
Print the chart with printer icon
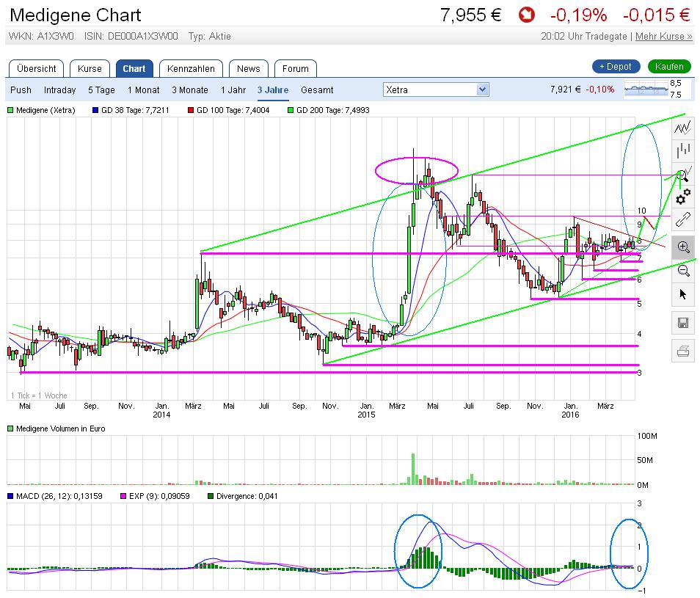682,351
